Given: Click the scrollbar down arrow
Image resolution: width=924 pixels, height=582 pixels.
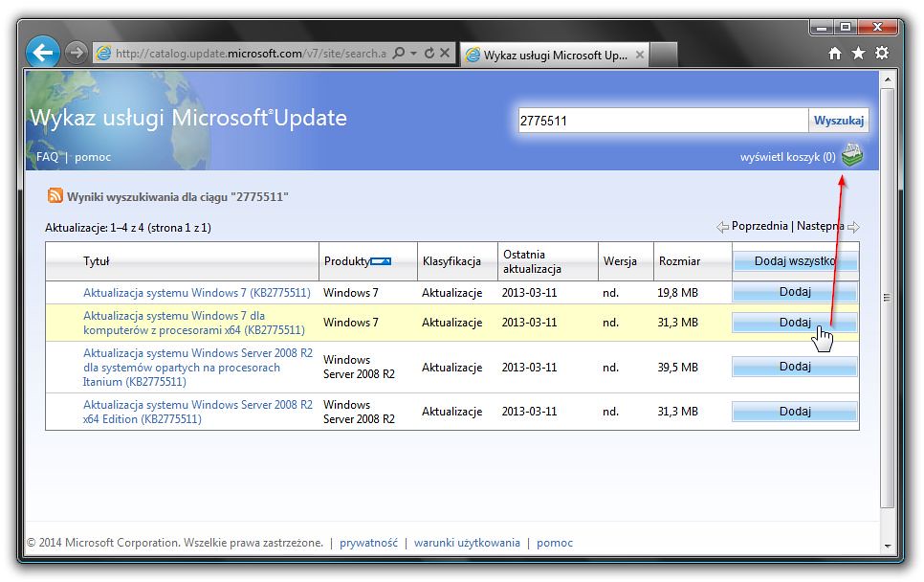Looking at the screenshot, I should 888,546.
